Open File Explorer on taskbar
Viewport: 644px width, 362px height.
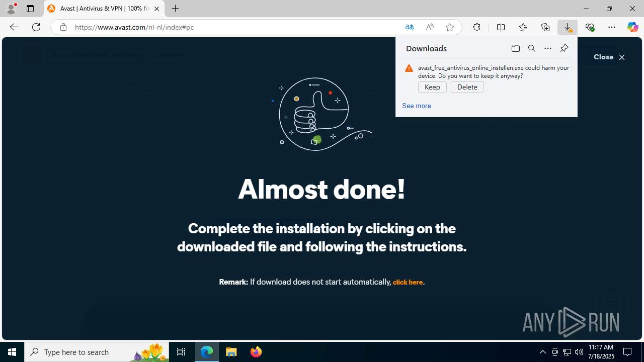pos(231,352)
